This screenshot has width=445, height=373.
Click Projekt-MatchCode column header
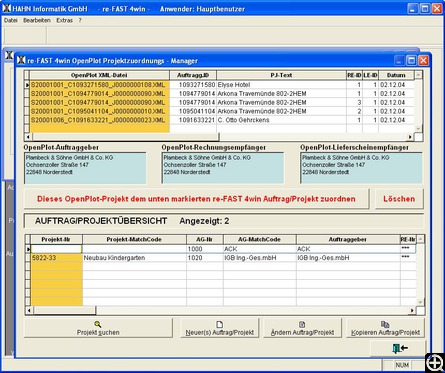coord(134,239)
